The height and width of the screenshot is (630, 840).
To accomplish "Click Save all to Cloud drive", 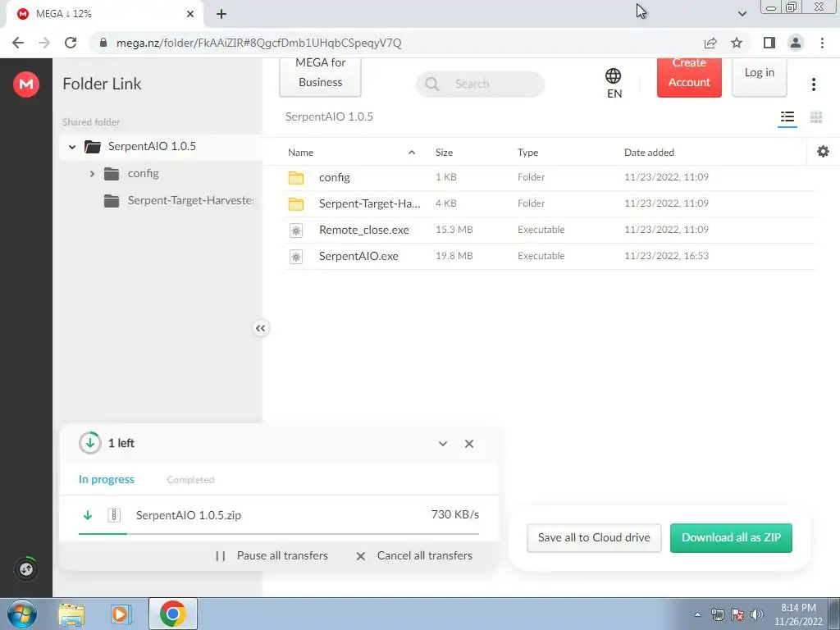I will [x=594, y=537].
